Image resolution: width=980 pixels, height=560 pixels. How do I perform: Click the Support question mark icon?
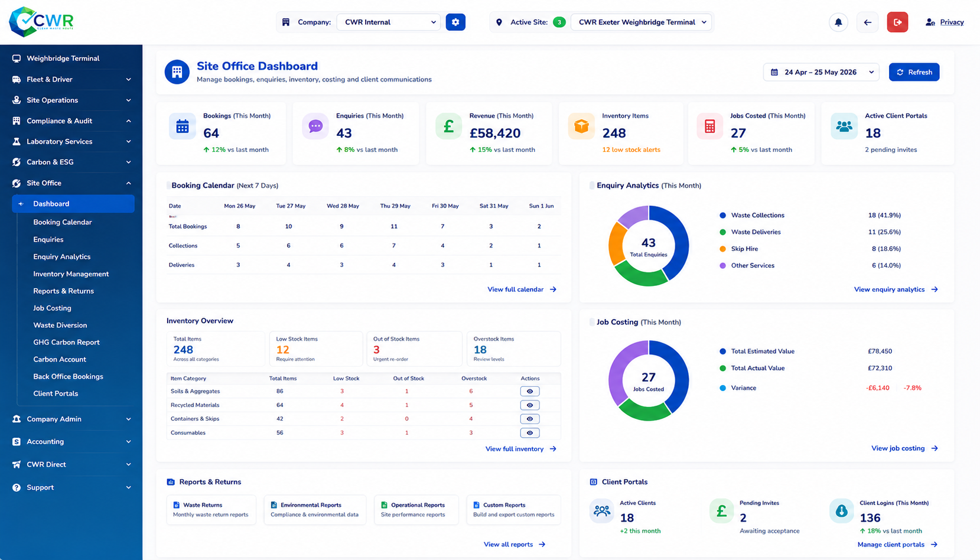click(x=17, y=488)
